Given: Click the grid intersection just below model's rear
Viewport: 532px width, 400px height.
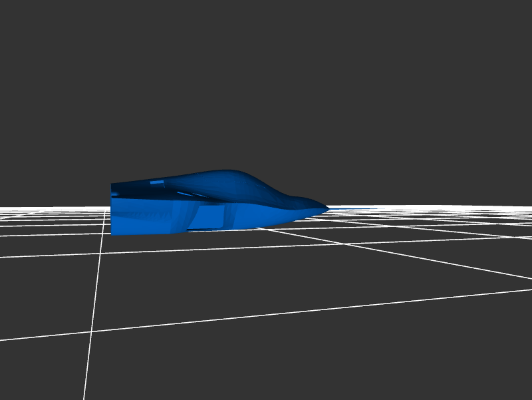Looking at the screenshot, I should click(x=101, y=254).
